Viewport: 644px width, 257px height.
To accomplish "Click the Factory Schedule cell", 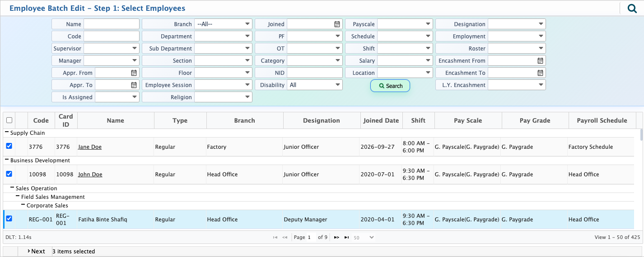I will 601,147.
